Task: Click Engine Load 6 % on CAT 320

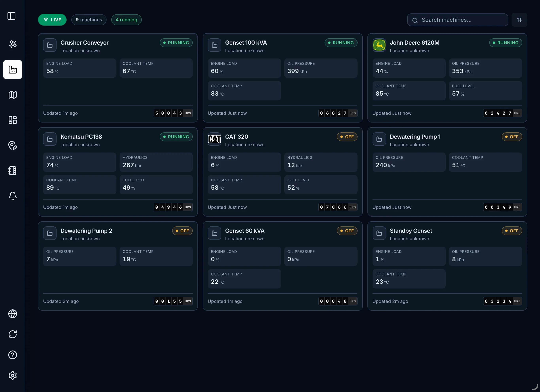Action: coord(244,162)
